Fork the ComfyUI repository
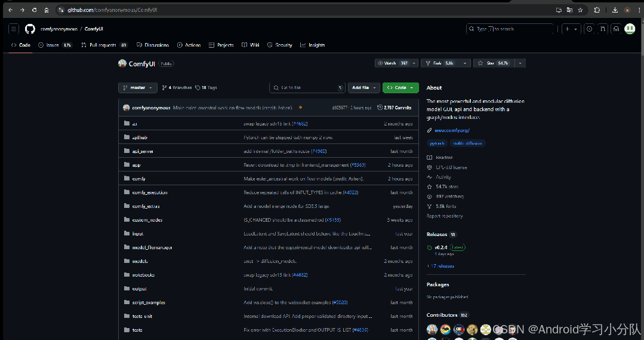Image resolution: width=644 pixels, height=340 pixels. coord(442,63)
